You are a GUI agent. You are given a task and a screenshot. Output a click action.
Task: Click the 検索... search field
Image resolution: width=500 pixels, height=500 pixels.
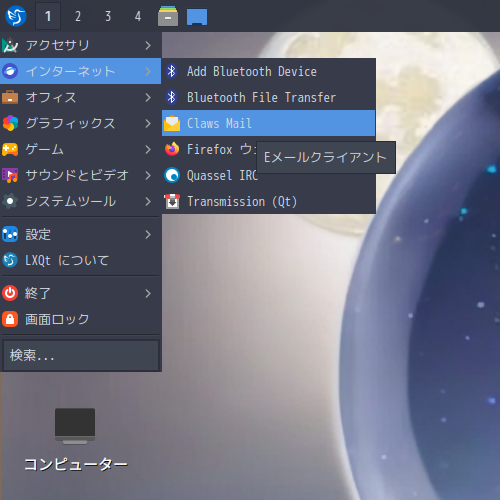coord(80,355)
